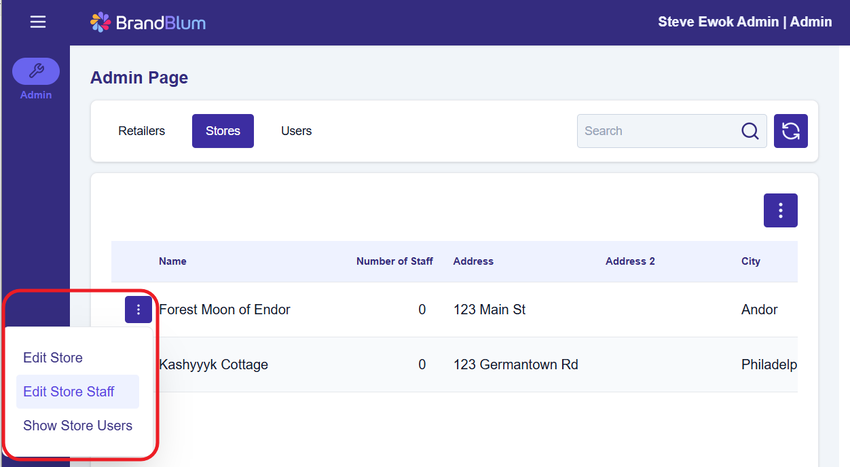Select the Kashyyyk Cottage store row

(213, 365)
